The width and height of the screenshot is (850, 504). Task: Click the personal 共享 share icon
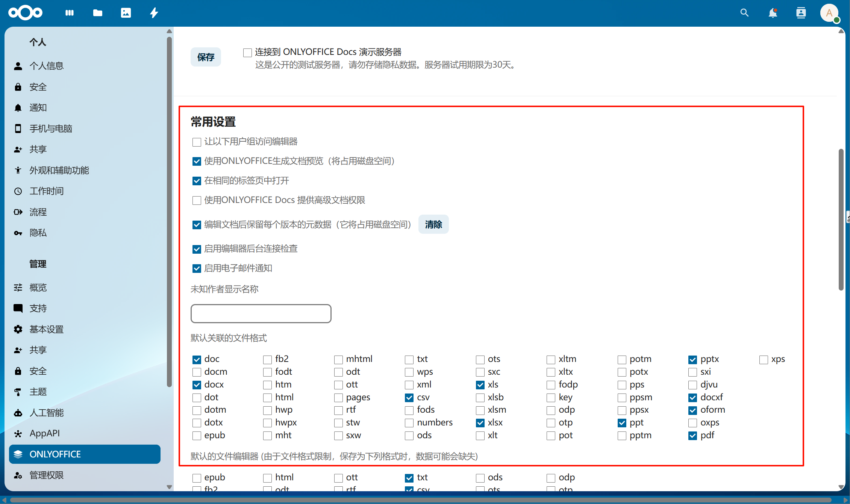18,149
